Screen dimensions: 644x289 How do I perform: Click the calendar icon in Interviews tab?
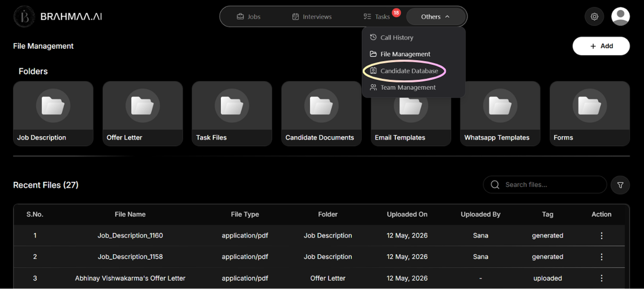[x=295, y=17]
